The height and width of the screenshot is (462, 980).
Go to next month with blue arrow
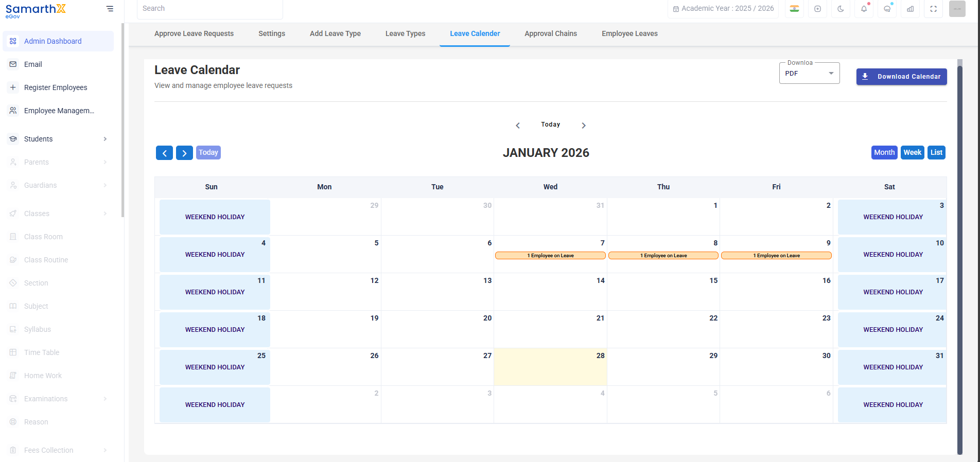(x=184, y=153)
